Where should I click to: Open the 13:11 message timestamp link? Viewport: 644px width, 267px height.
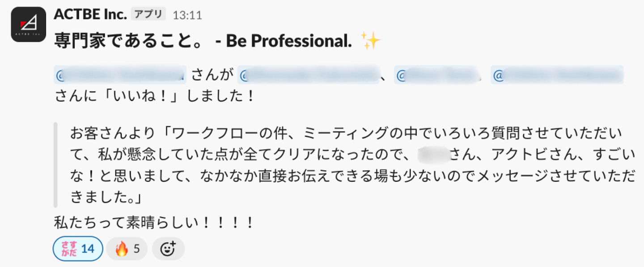pyautogui.click(x=187, y=15)
